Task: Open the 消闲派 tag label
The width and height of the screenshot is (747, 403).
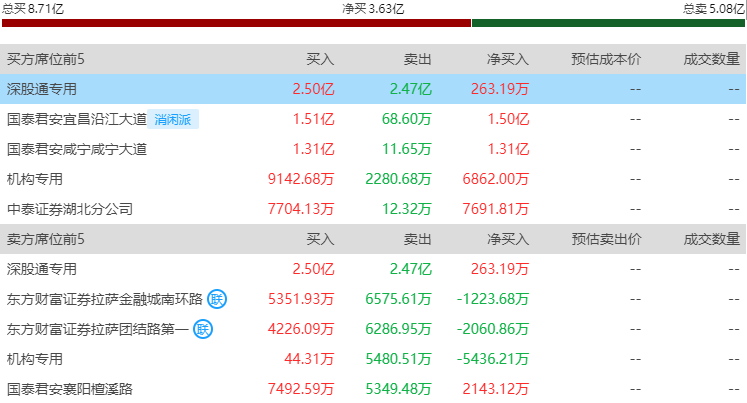Action: pyautogui.click(x=175, y=120)
